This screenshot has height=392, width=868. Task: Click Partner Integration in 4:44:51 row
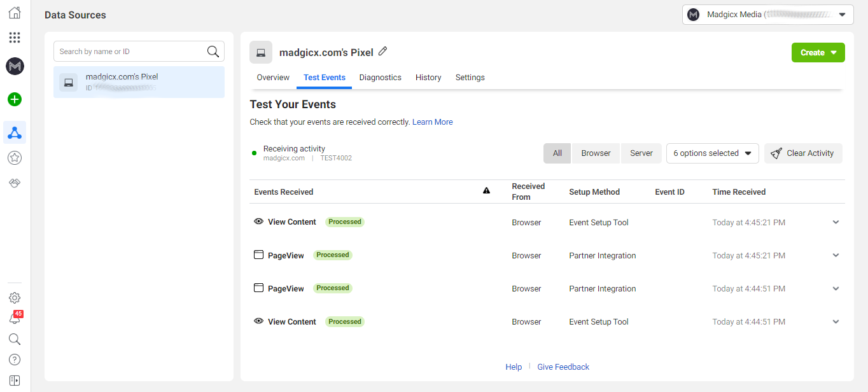603,289
